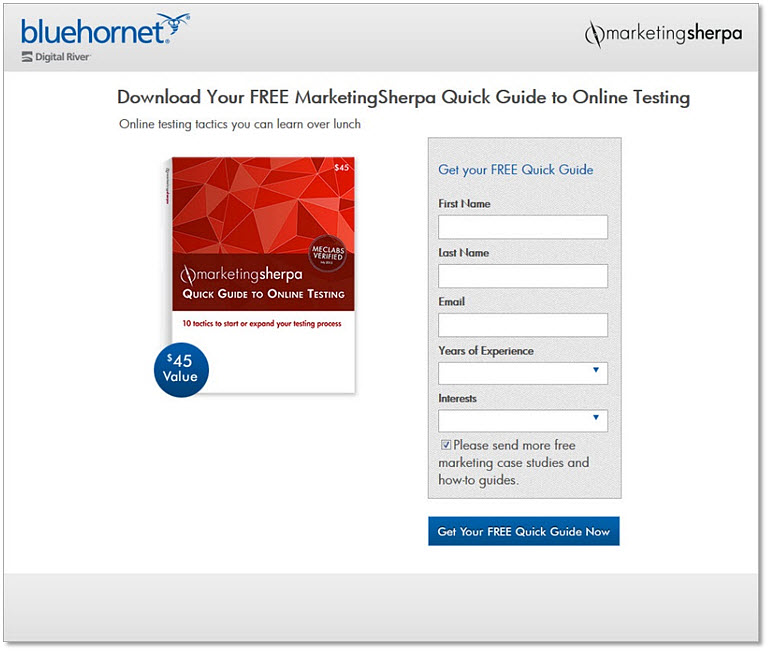
Task: Click the form title Get your FREE Quick Guide
Action: (515, 169)
